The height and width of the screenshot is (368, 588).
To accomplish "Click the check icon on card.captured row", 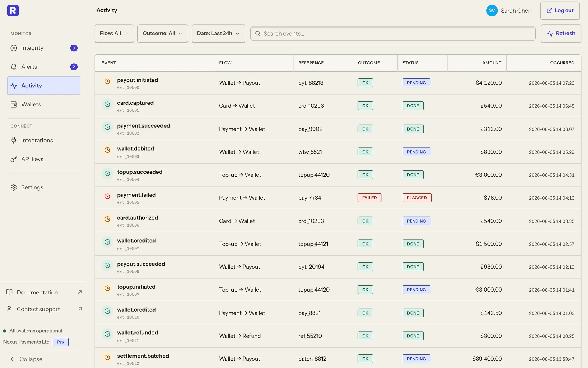I will point(107,104).
